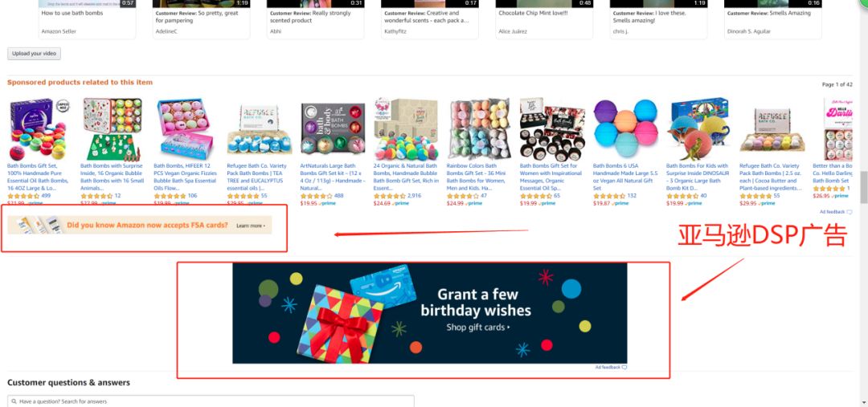Screen dimensions: 868x407
Task: Click Ad feedback icon below gift card banner
Action: 624,367
